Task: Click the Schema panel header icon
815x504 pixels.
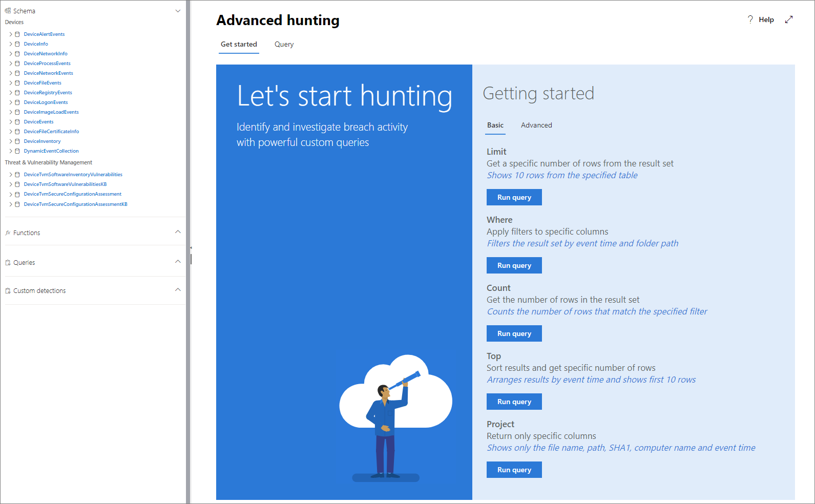Action: [8, 11]
